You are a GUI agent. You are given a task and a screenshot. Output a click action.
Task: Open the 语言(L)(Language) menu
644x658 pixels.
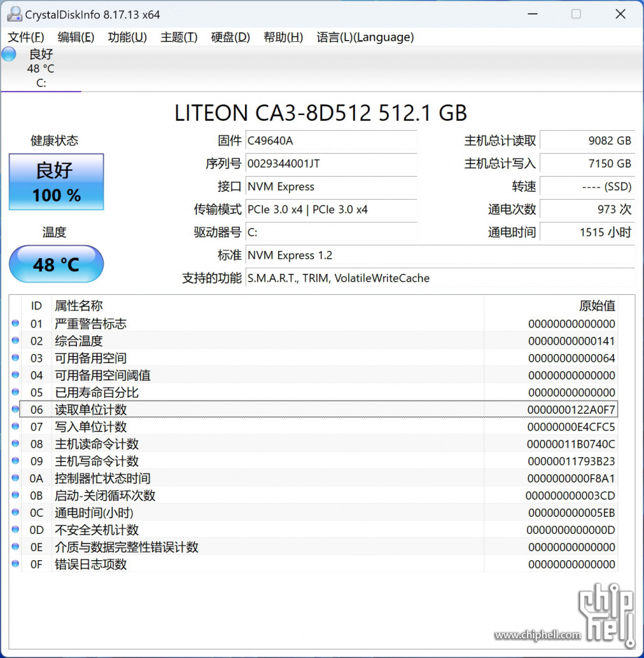pos(365,37)
